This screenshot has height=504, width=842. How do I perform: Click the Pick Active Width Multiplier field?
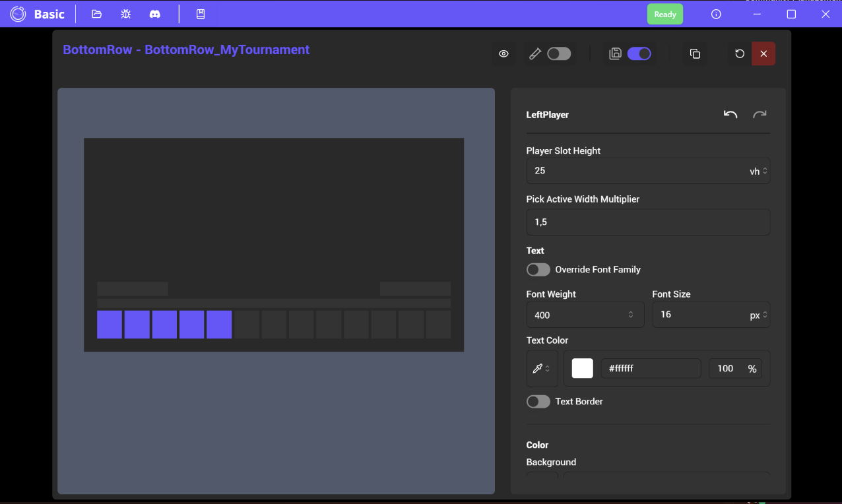647,222
